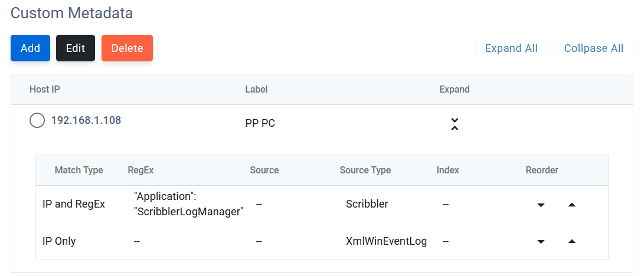The image size is (644, 276).
Task: Click the Source Type column header
Action: tap(365, 170)
